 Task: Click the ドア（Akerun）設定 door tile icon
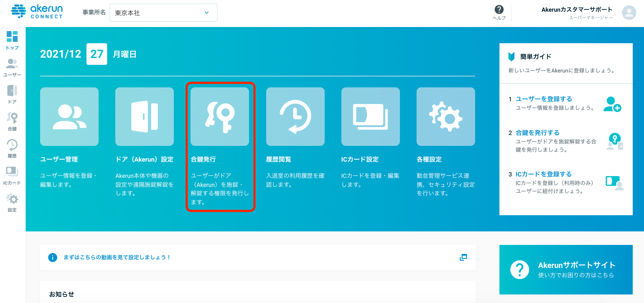tap(145, 117)
